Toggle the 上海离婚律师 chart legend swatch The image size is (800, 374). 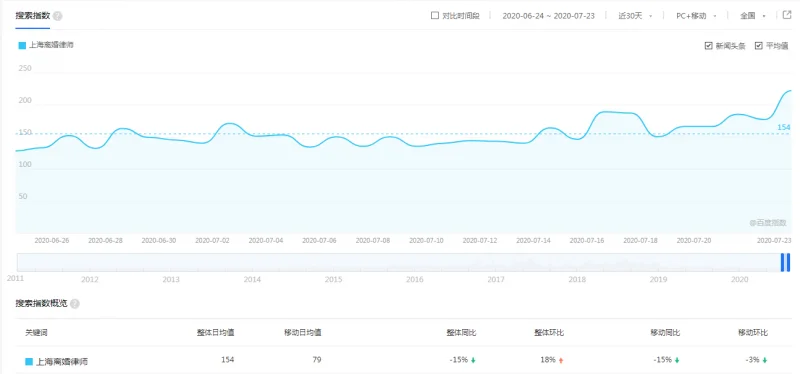22,45
